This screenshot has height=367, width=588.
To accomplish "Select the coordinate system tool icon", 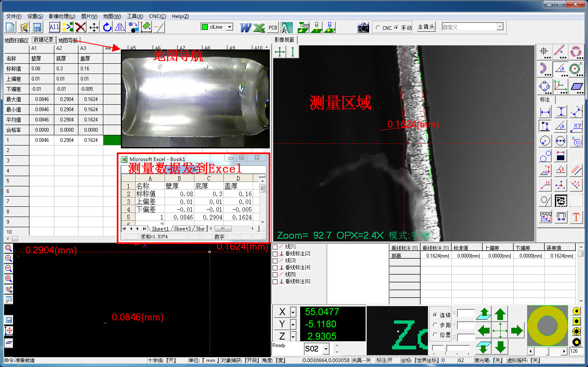I will (x=560, y=87).
